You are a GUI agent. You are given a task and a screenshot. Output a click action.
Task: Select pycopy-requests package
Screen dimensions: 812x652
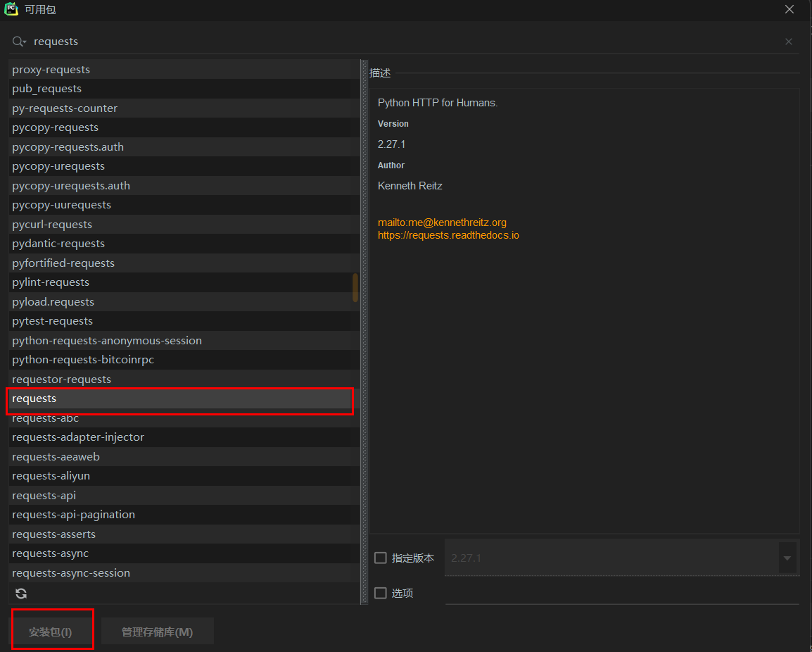pos(184,127)
